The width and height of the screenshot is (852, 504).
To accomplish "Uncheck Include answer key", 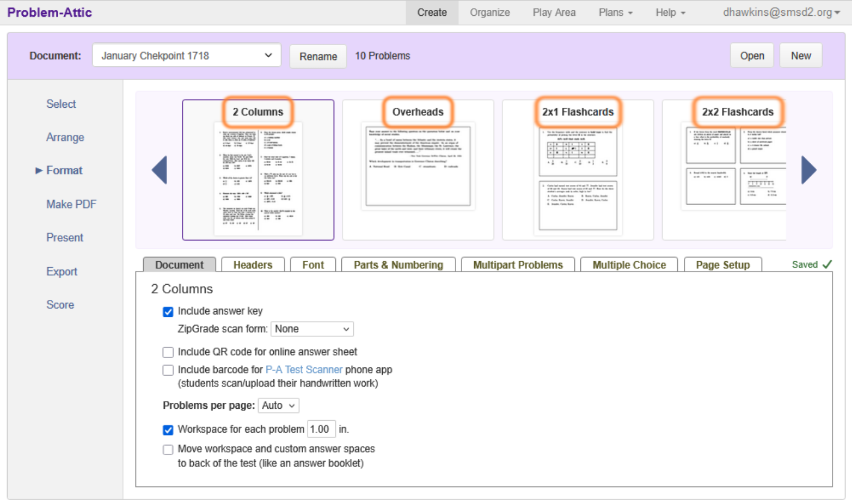I will point(168,311).
